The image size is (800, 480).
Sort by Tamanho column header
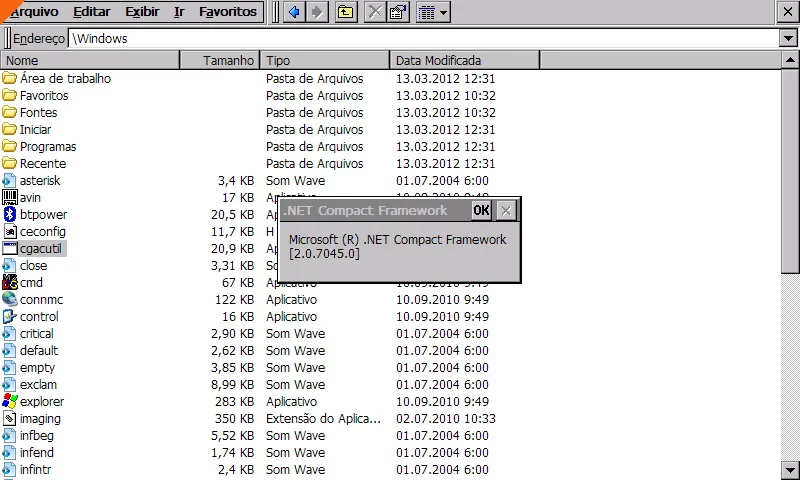(x=220, y=60)
